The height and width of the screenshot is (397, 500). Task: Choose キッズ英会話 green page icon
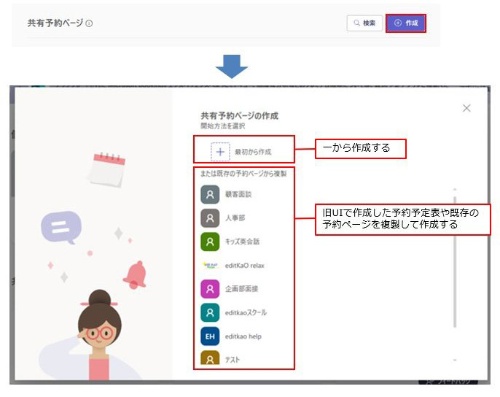click(x=210, y=242)
